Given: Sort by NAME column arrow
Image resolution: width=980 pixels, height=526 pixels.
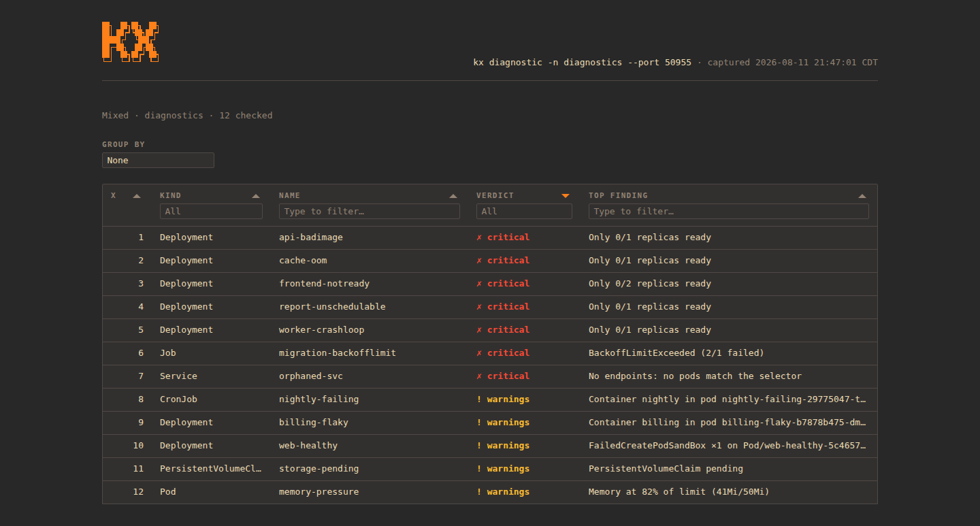Looking at the screenshot, I should pyautogui.click(x=453, y=196).
